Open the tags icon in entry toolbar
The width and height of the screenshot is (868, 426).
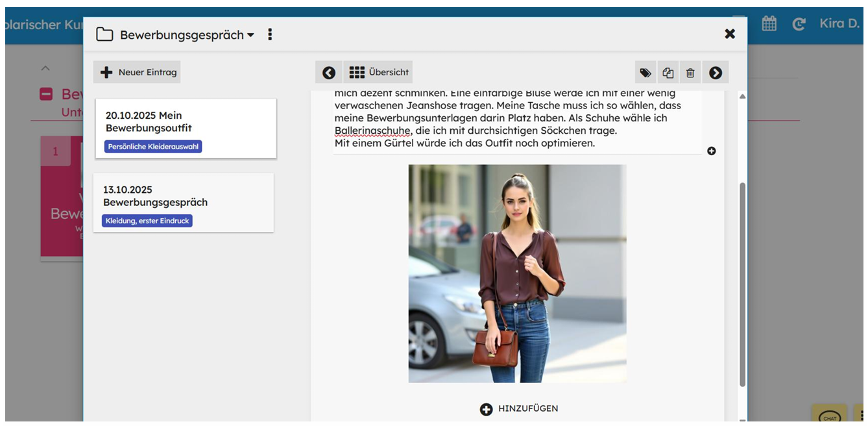645,73
